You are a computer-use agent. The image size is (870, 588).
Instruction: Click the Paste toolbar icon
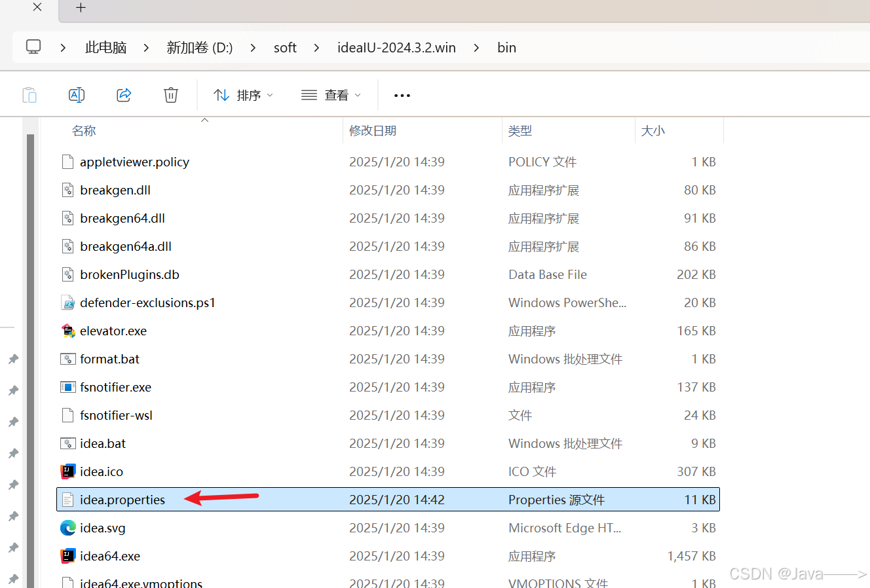pos(29,95)
